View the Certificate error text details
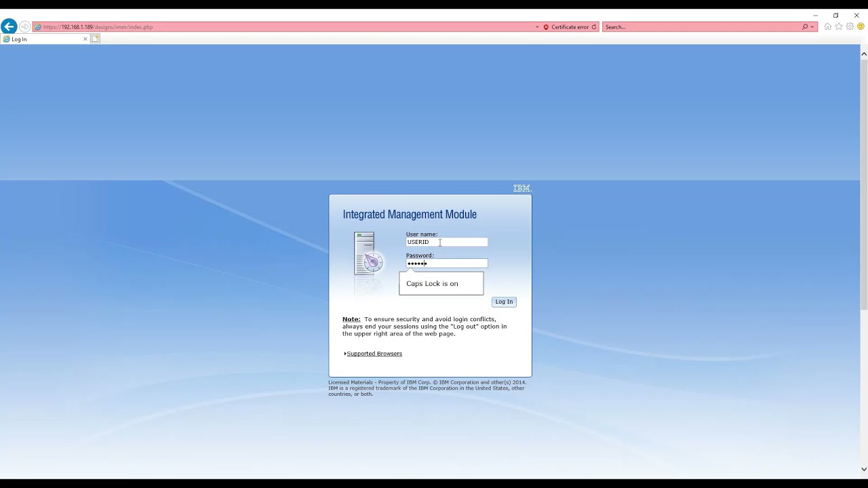Image resolution: width=868 pixels, height=488 pixels. click(x=570, y=27)
